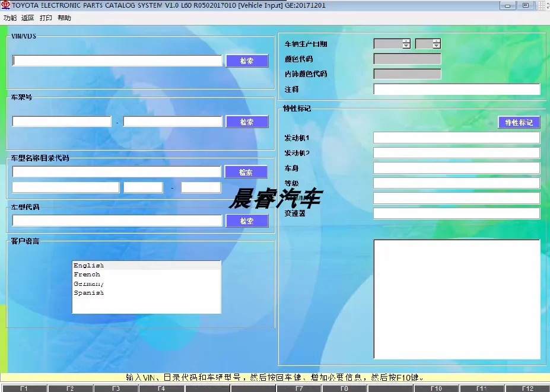Click the F2 function key button

tap(70, 388)
